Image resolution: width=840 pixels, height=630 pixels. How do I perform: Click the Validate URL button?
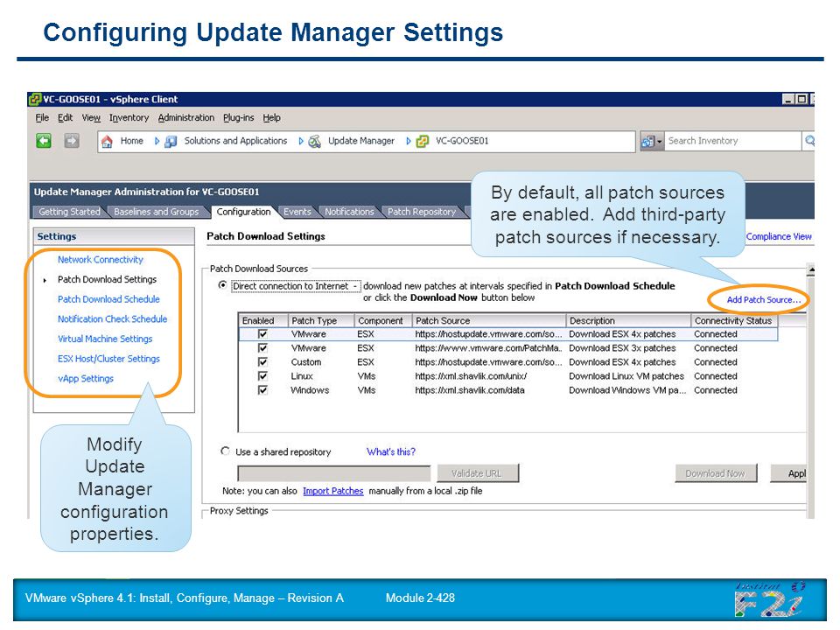coord(477,473)
